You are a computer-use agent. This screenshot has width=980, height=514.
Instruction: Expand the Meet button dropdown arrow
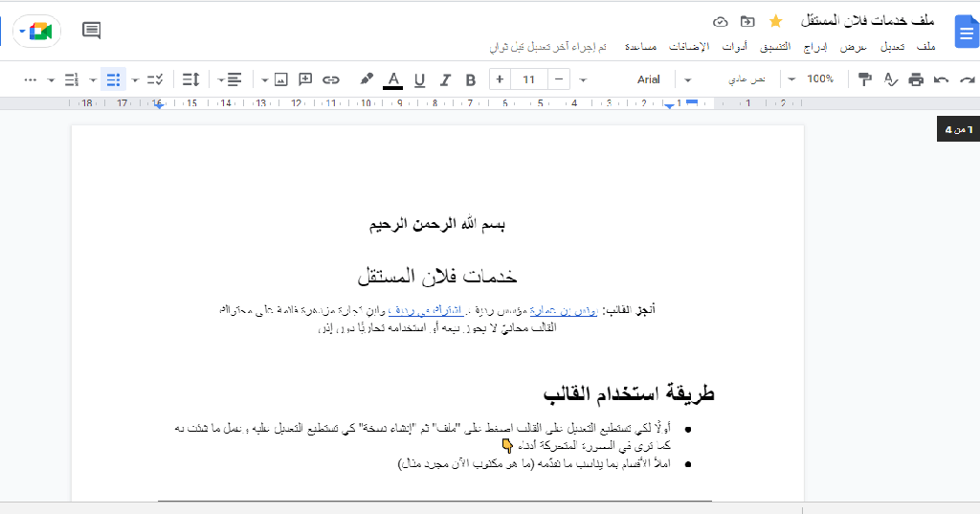click(22, 31)
